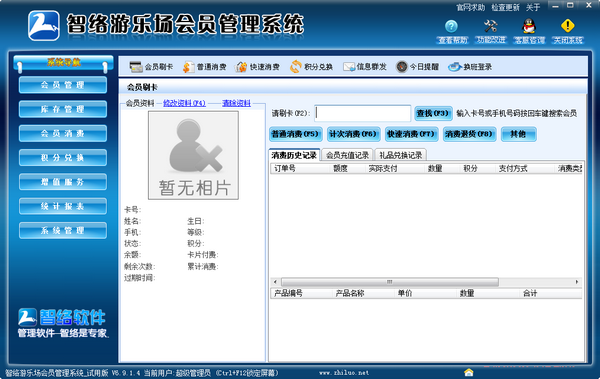Screen dimensions: 600x379
Task: Open the 客服咨询 QQ penguin icon
Action: coord(529,26)
